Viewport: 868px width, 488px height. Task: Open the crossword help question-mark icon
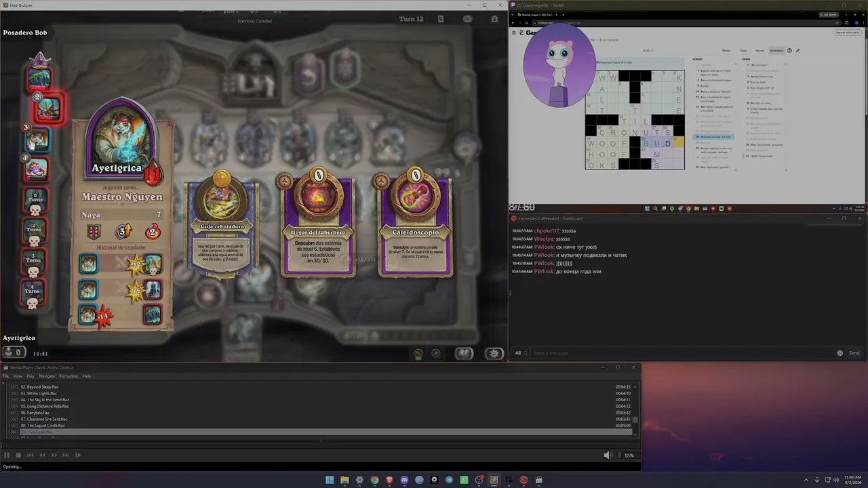[x=789, y=50]
